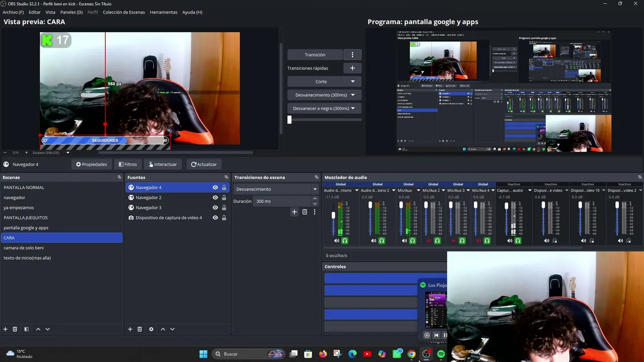Image resolution: width=644 pixels, height=362 pixels.
Task: Open Firefox from the taskbar
Action: pyautogui.click(x=323, y=354)
